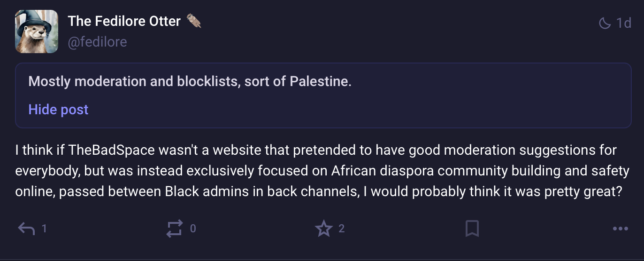Image resolution: width=644 pixels, height=261 pixels.
Task: Click the @fedilore handle
Action: tap(97, 42)
